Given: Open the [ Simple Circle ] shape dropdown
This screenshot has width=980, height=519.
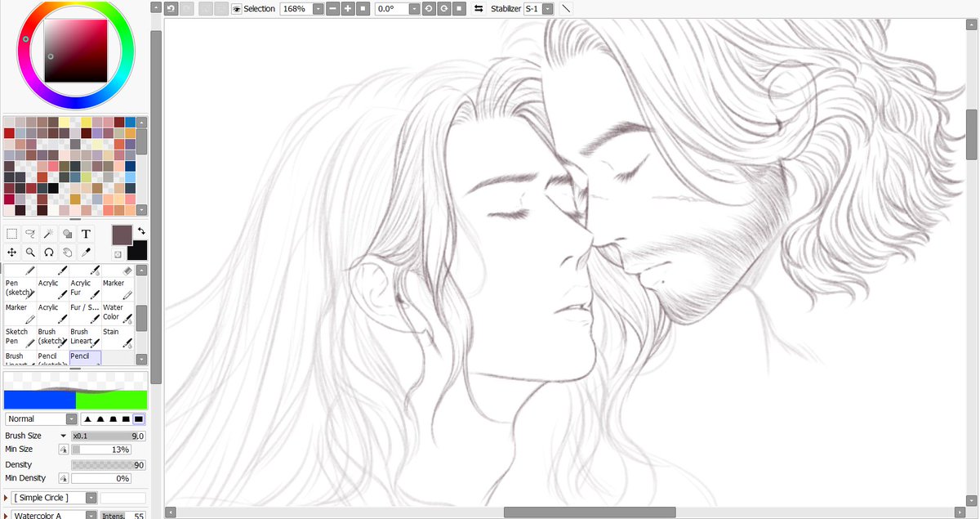Looking at the screenshot, I should coord(91,497).
